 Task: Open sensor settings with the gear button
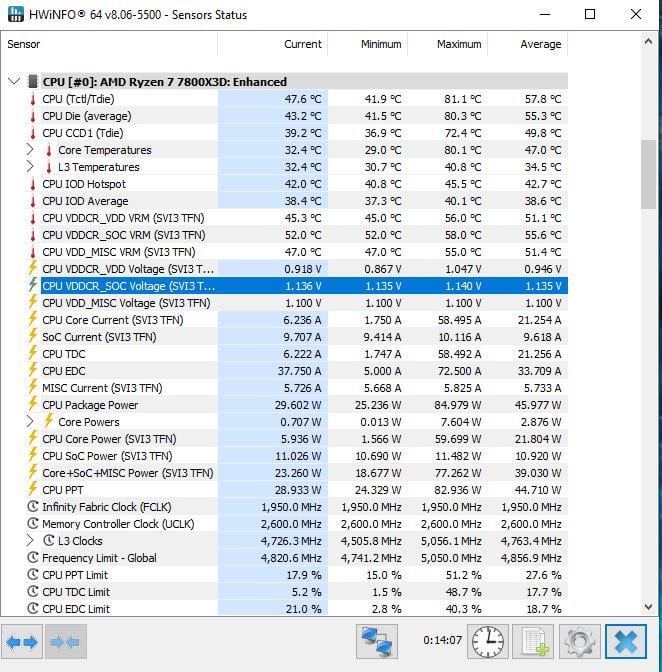579,642
